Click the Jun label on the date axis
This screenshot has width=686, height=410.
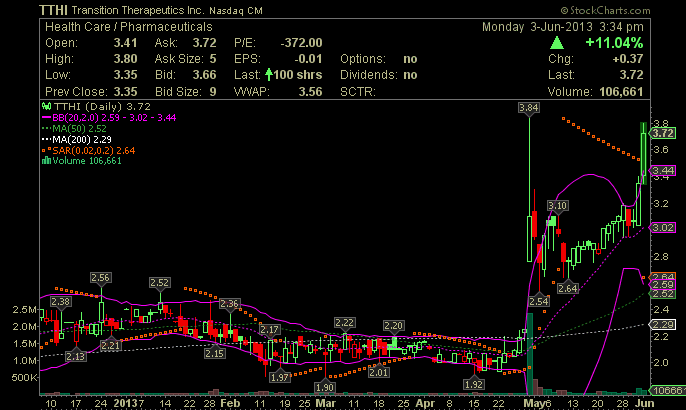[645, 403]
